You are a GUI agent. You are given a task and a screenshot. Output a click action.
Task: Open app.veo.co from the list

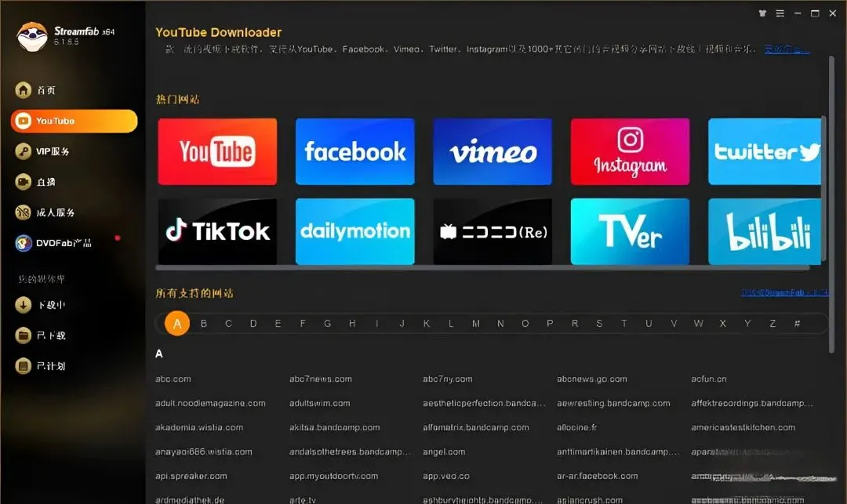(446, 476)
